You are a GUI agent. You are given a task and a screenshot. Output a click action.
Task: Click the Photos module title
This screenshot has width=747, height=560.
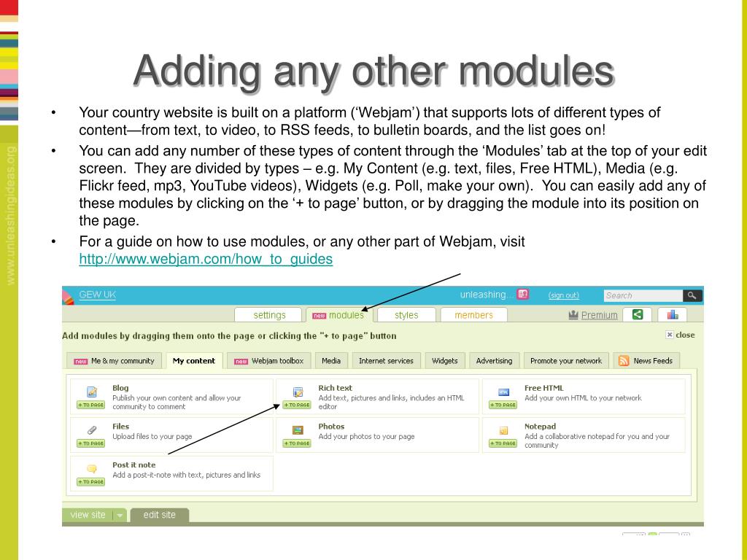pos(331,427)
